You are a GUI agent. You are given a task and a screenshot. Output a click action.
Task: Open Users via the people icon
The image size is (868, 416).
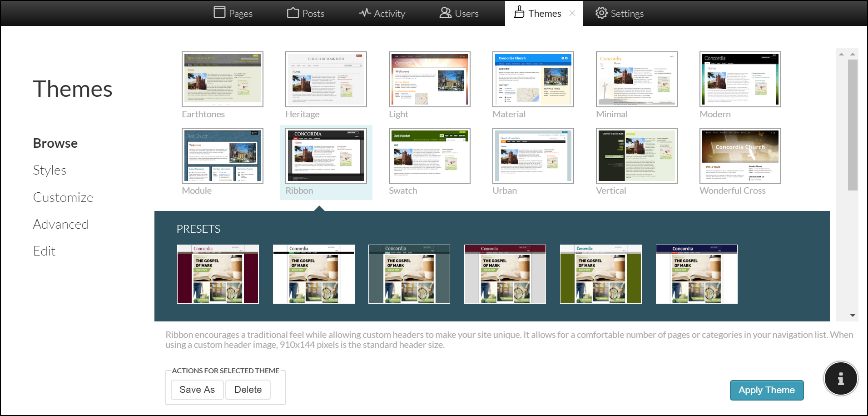(x=445, y=12)
